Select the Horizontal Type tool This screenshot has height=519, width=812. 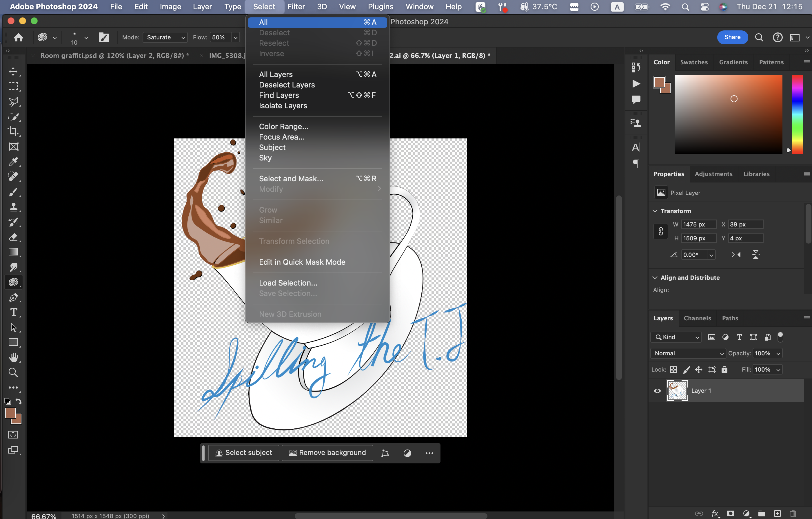pyautogui.click(x=13, y=313)
